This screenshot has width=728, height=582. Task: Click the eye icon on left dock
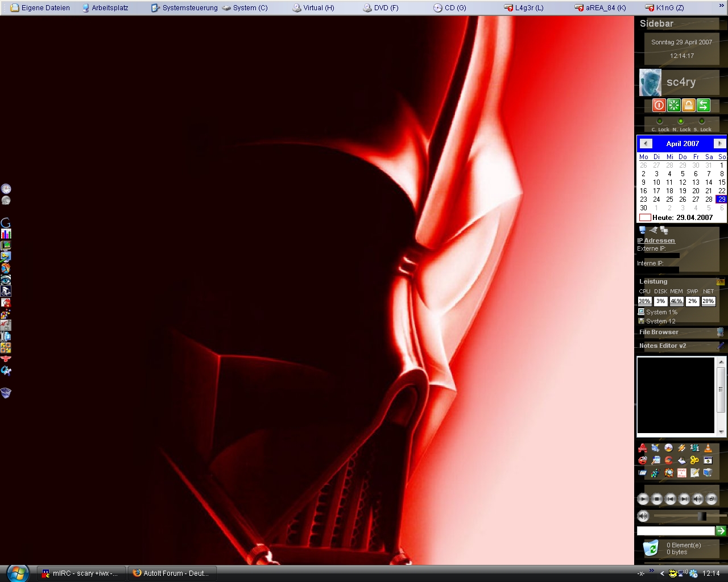pyautogui.click(x=6, y=280)
